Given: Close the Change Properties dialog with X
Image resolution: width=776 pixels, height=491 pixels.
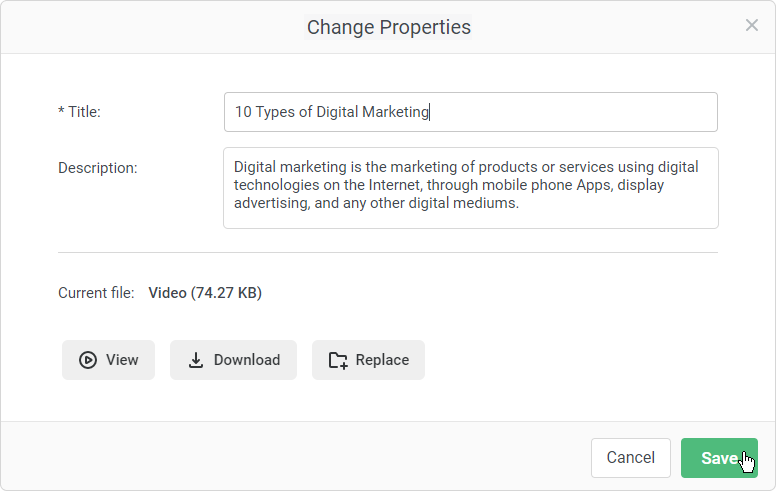Looking at the screenshot, I should [752, 26].
